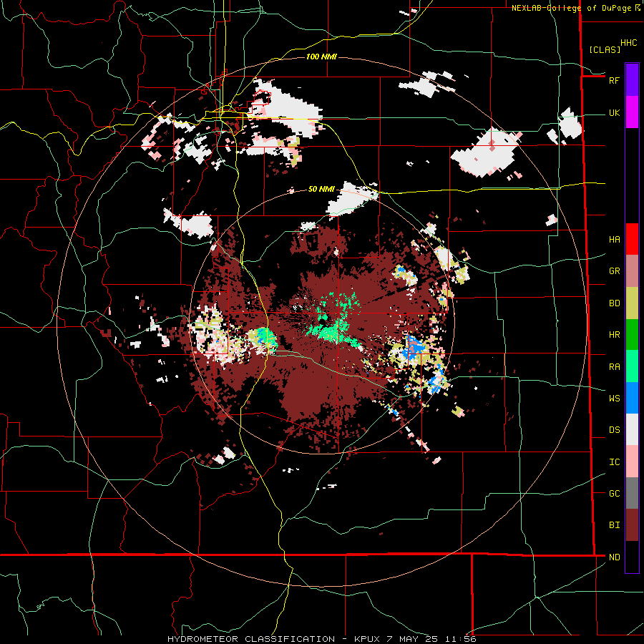Screen dimensions: 644x644
Task: Click the RA legend label text
Action: [614, 366]
